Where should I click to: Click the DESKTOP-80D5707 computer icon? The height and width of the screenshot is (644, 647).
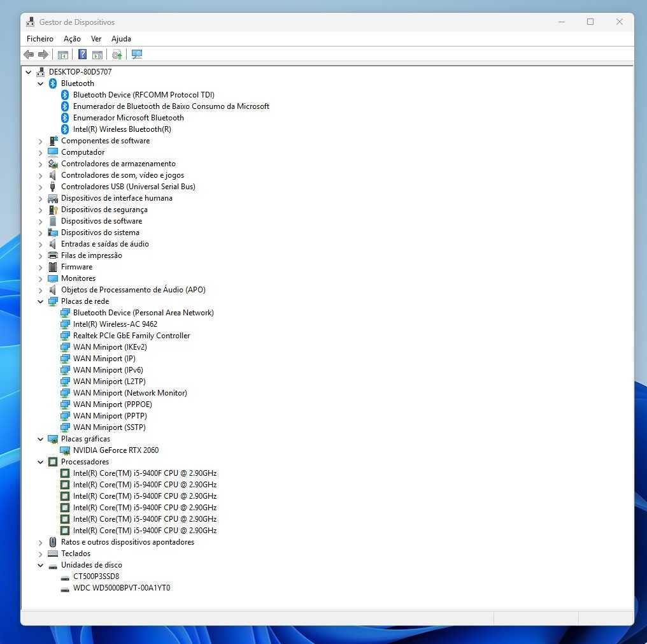(x=41, y=72)
